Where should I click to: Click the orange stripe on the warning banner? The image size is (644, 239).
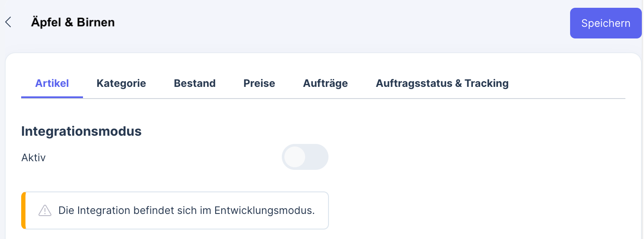(x=23, y=210)
